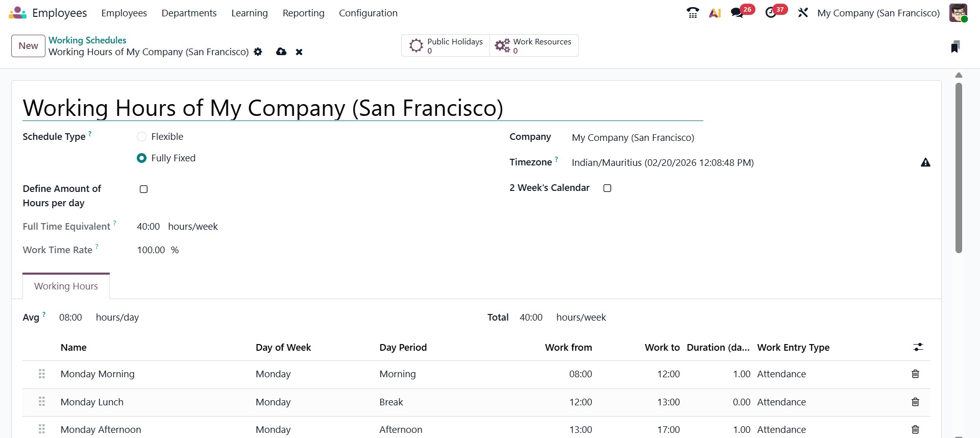Delete the Monday Morning row

(915, 374)
